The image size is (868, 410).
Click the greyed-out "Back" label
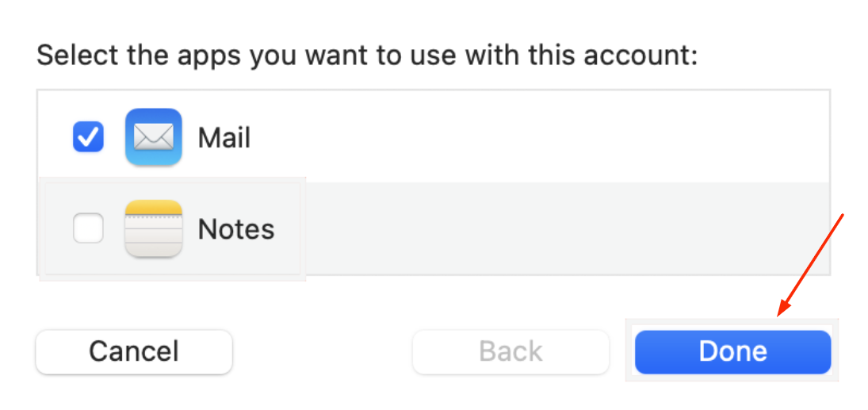click(510, 351)
